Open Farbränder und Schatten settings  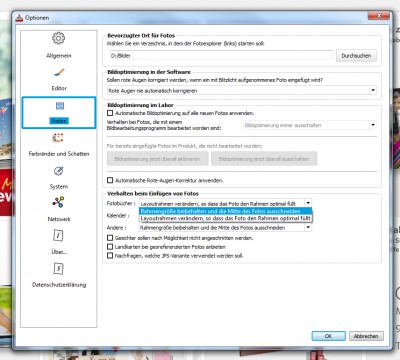tap(59, 145)
